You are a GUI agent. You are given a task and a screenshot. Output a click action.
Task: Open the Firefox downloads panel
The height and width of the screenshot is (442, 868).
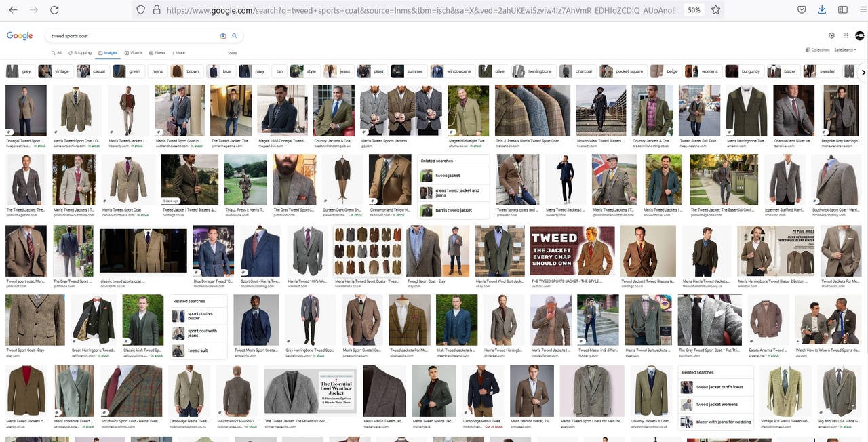(x=822, y=10)
